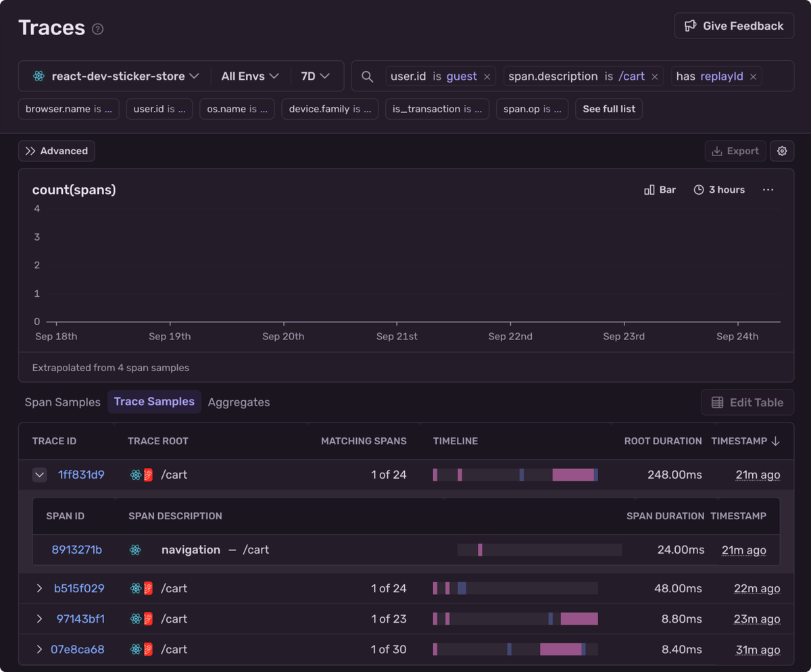Click the Sentry icon on trace 97143bf1
This screenshot has width=811, height=672.
pos(148,618)
